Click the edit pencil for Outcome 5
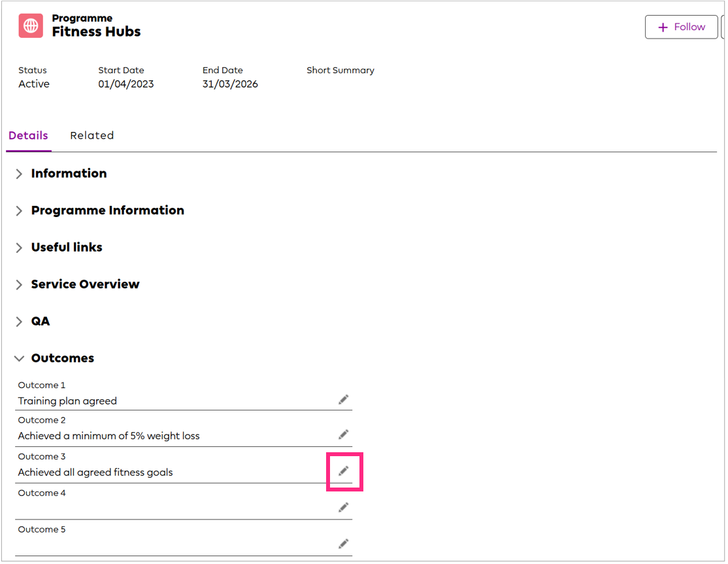 [x=344, y=543]
